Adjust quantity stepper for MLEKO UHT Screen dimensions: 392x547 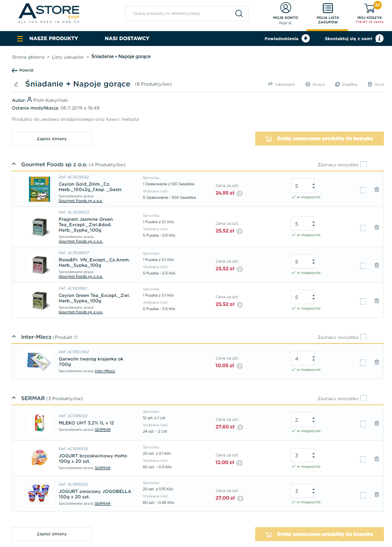click(x=313, y=420)
